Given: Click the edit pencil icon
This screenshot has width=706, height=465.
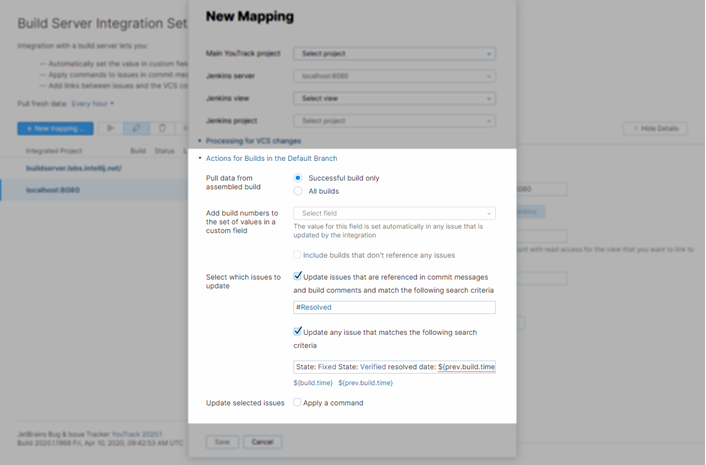Looking at the screenshot, I should [136, 129].
